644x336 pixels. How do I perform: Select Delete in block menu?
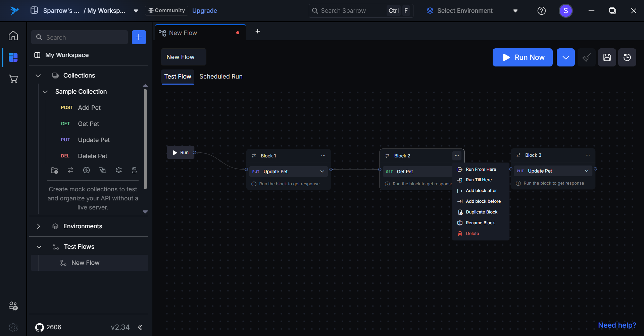472,234
